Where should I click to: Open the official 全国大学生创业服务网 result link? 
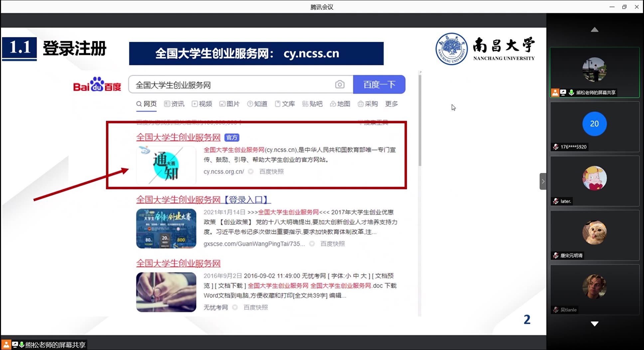point(178,137)
